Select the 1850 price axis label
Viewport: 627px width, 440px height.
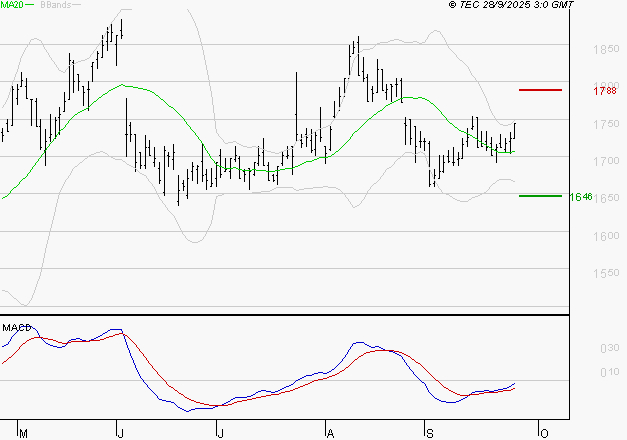[x=605, y=49]
